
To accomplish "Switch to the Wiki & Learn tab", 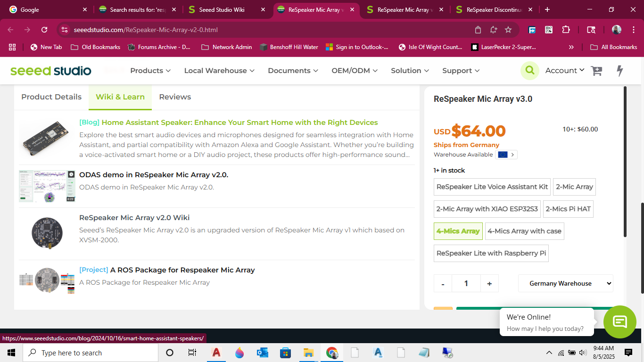I will click(x=120, y=97).
